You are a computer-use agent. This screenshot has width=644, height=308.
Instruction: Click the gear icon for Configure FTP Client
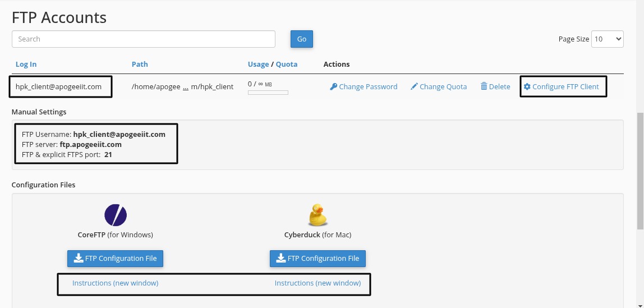point(527,87)
